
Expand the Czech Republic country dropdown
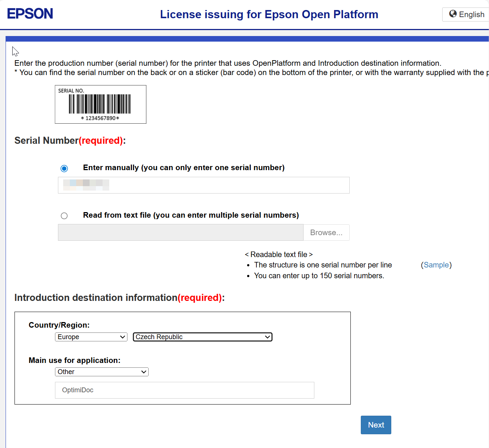(x=203, y=337)
